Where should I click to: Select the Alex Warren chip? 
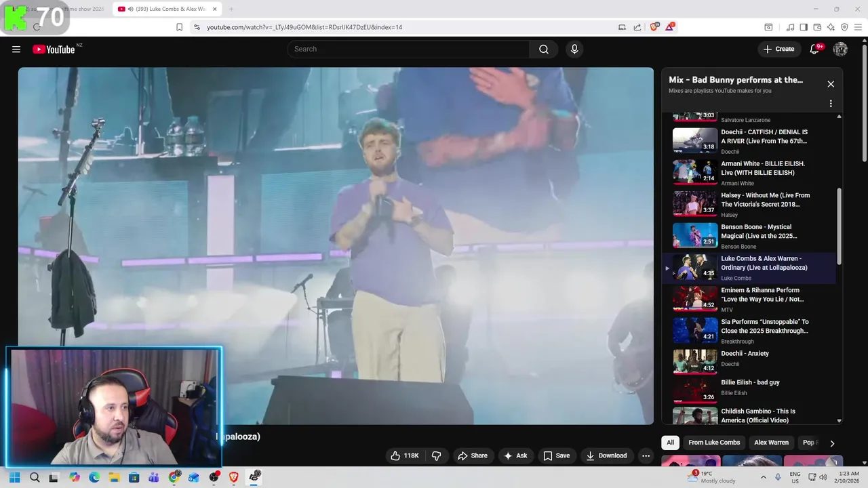[771, 443]
